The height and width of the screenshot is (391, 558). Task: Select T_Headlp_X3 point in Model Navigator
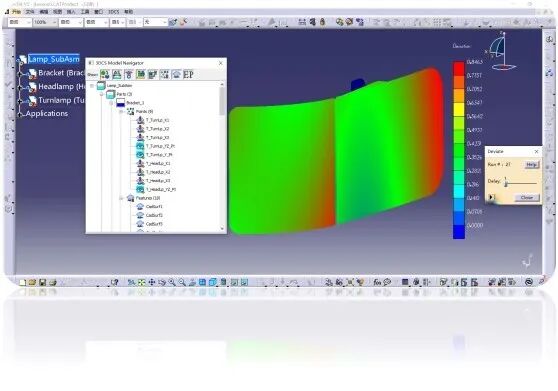coord(158,181)
